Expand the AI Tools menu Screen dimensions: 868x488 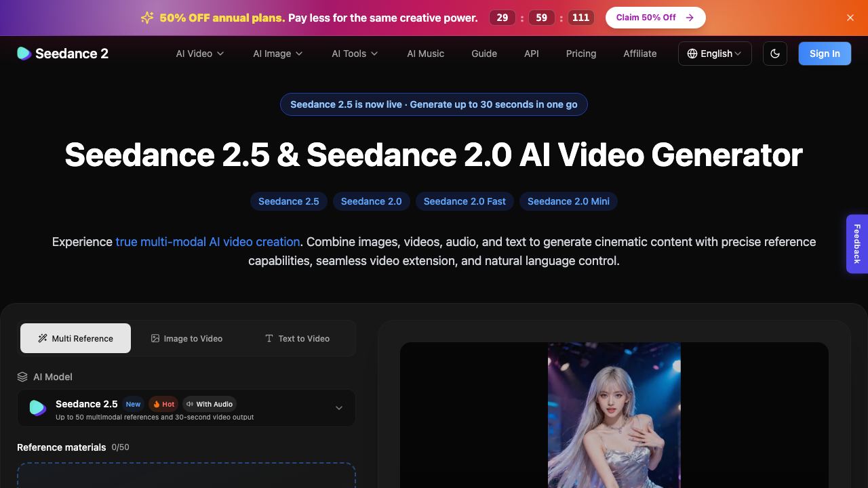[355, 54]
